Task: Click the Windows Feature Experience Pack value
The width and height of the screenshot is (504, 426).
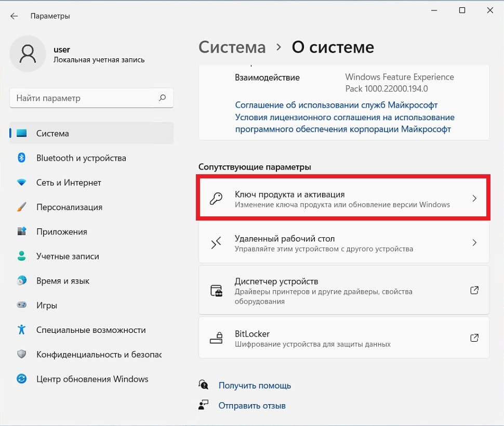Action: [400, 83]
